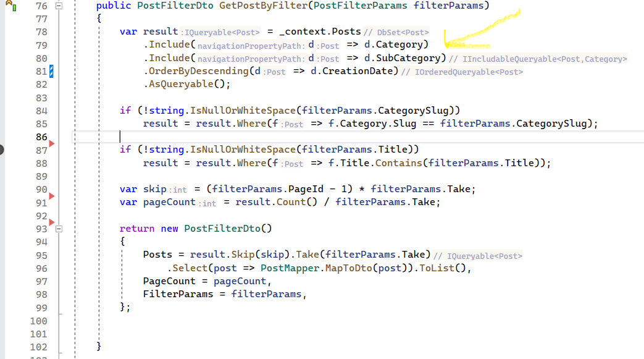Click the first navigationPropertyPath parameter hint

(251, 45)
